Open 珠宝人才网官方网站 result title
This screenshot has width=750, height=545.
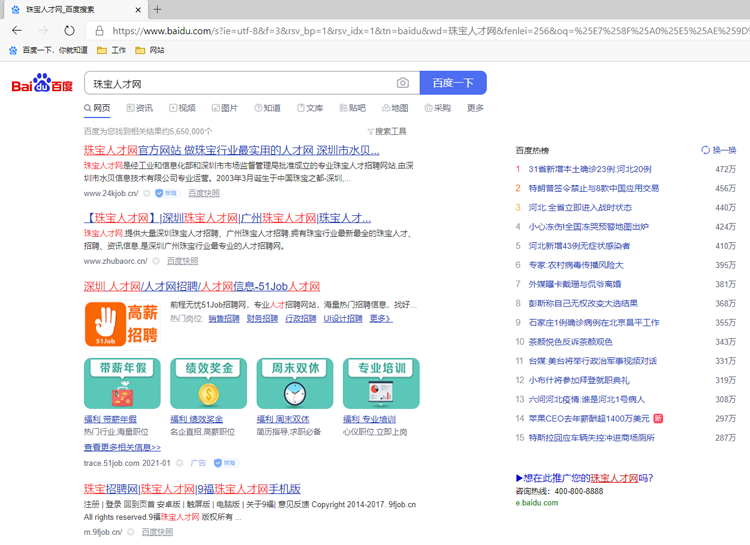coord(232,150)
